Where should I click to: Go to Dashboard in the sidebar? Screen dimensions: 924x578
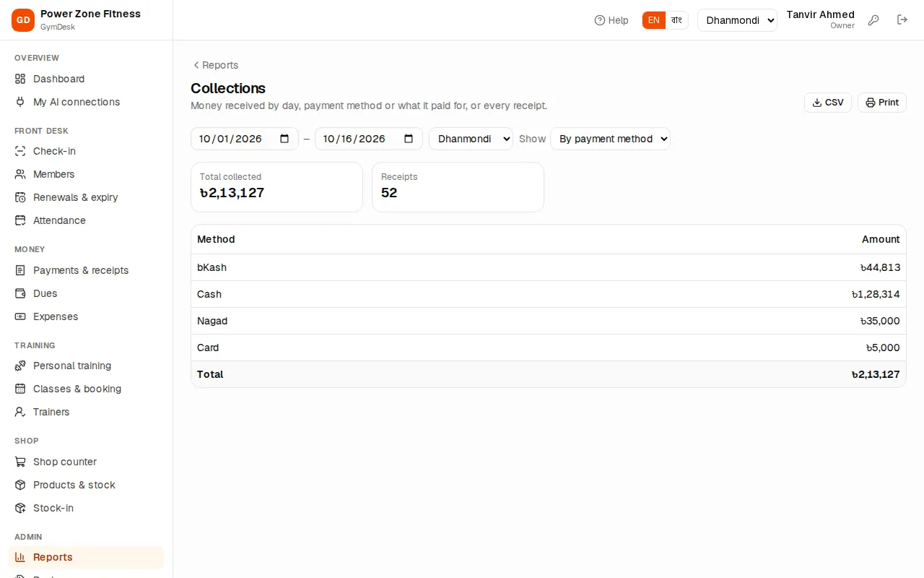click(86, 79)
